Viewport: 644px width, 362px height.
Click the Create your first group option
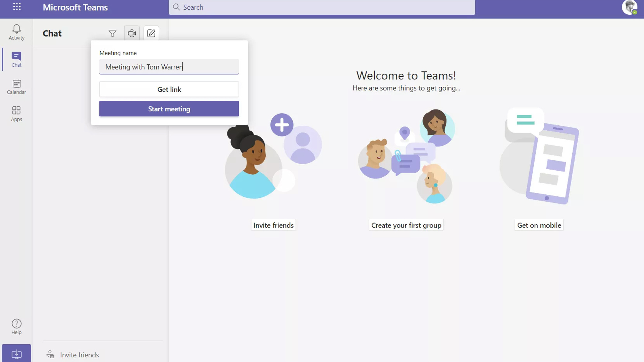pos(406,226)
